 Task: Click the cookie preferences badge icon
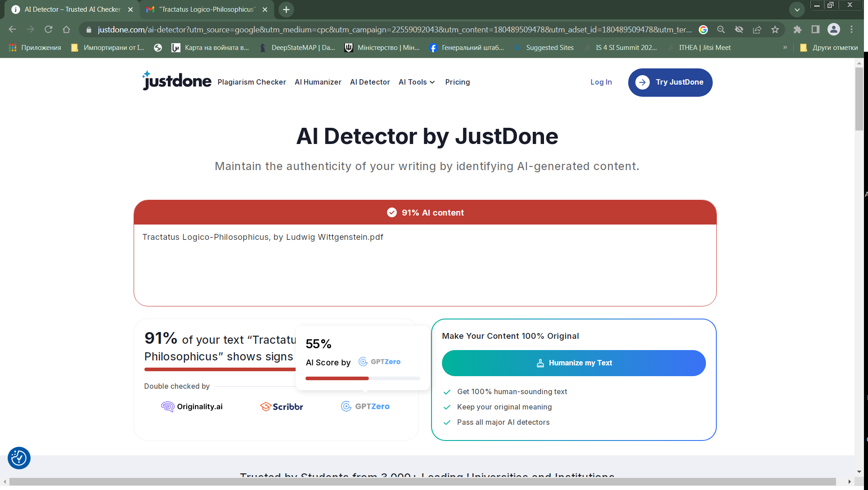click(19, 458)
